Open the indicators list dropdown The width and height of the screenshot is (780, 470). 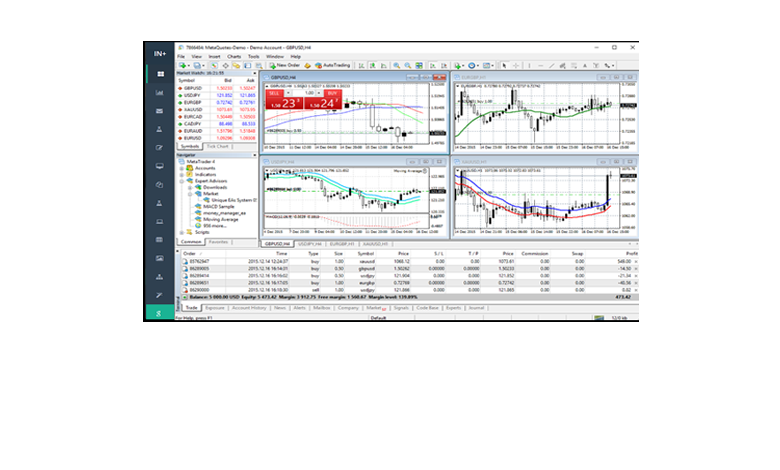click(x=459, y=65)
